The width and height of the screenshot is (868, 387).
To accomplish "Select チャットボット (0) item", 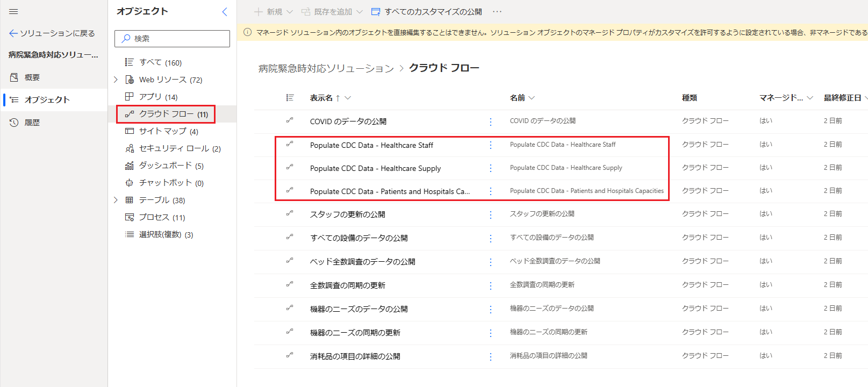I will tap(171, 183).
